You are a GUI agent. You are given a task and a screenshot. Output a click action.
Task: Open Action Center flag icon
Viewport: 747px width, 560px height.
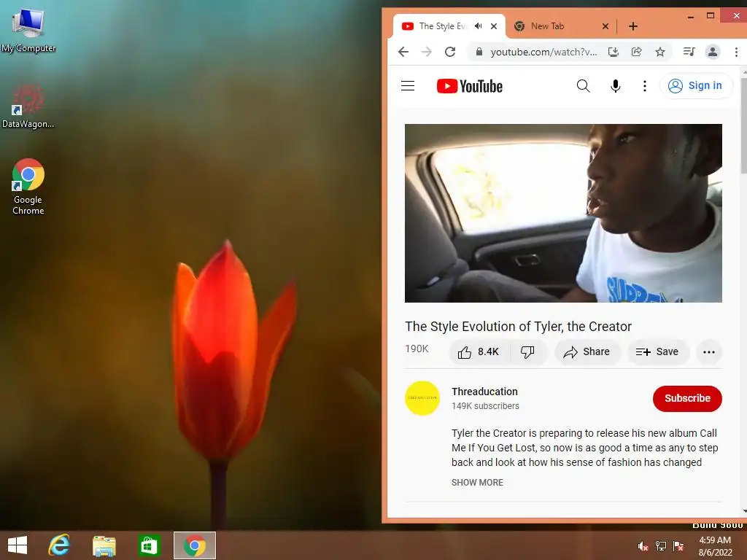678,546
